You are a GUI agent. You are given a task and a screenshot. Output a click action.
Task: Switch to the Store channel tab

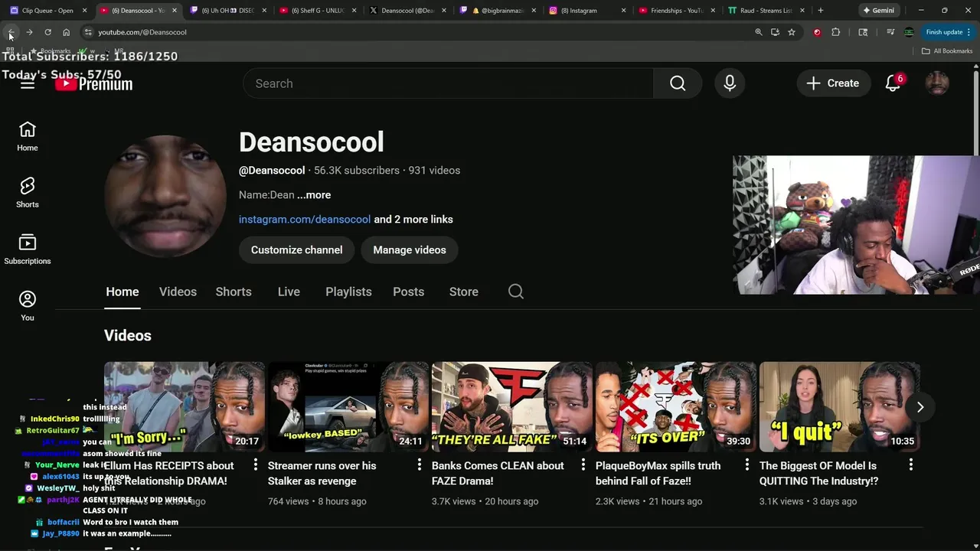tap(463, 292)
